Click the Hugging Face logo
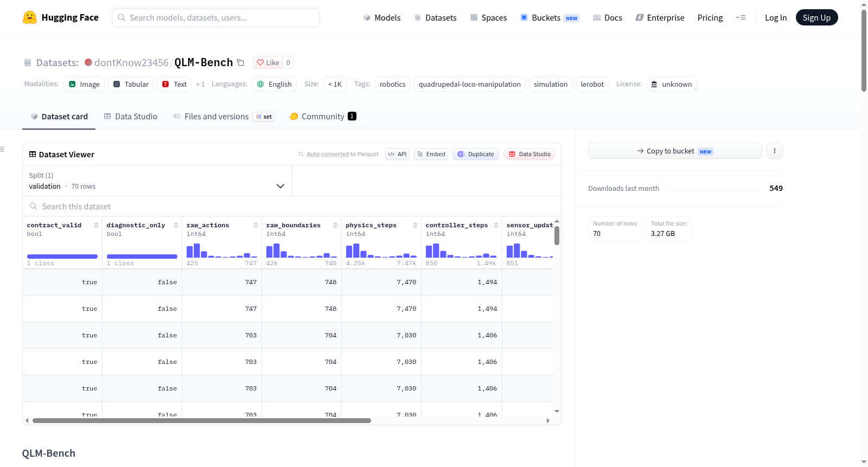 click(60, 17)
